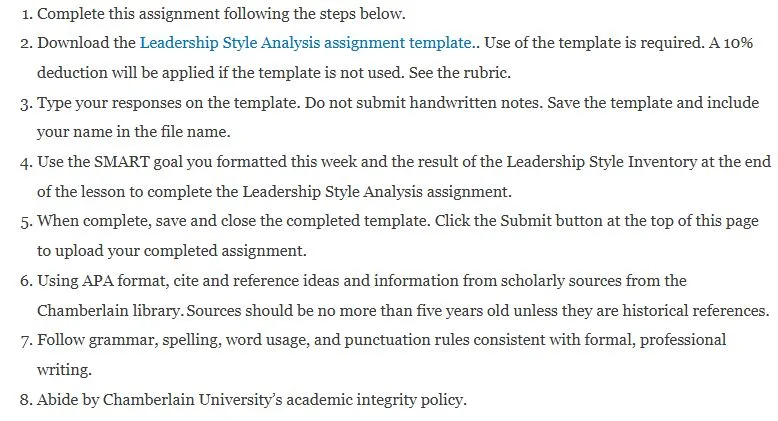
Task: Click the 'to upload your completed assignment.' line
Action: pos(172,251)
